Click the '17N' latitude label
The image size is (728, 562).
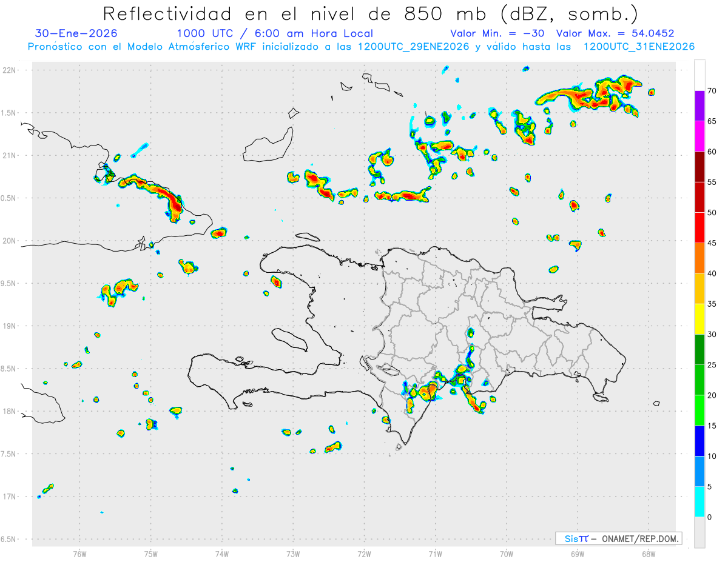click(10, 497)
